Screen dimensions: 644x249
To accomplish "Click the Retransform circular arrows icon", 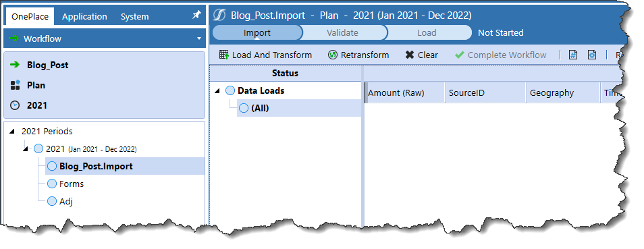I will pyautogui.click(x=333, y=55).
